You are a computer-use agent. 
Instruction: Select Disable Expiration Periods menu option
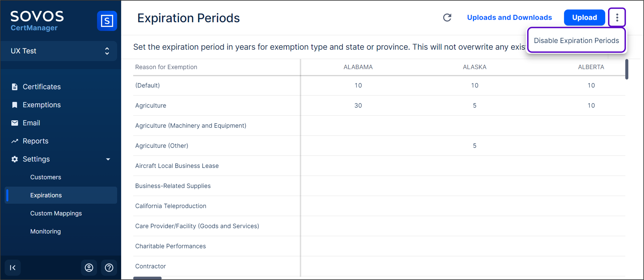click(x=576, y=41)
